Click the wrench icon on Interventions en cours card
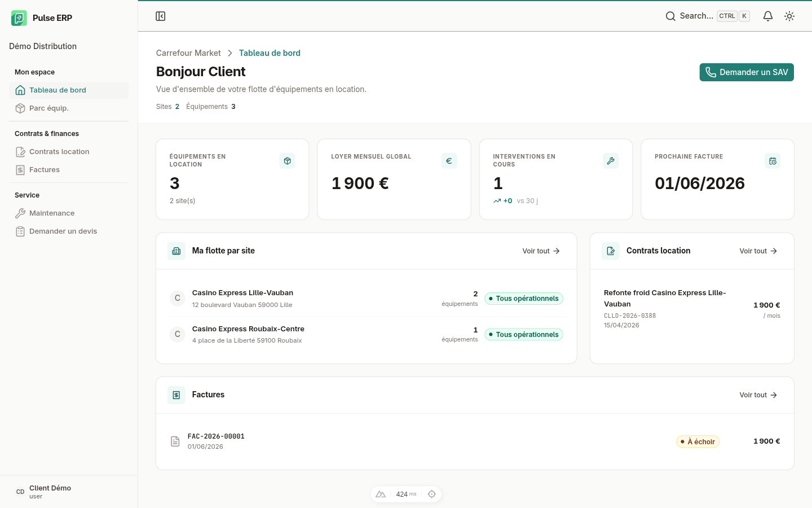812x508 pixels. tap(611, 161)
